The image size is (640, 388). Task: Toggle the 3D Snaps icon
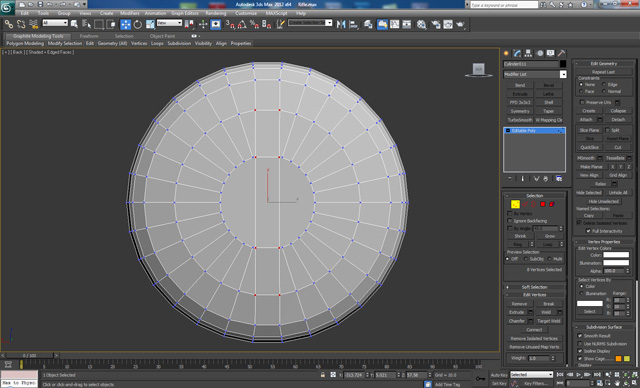(x=230, y=24)
